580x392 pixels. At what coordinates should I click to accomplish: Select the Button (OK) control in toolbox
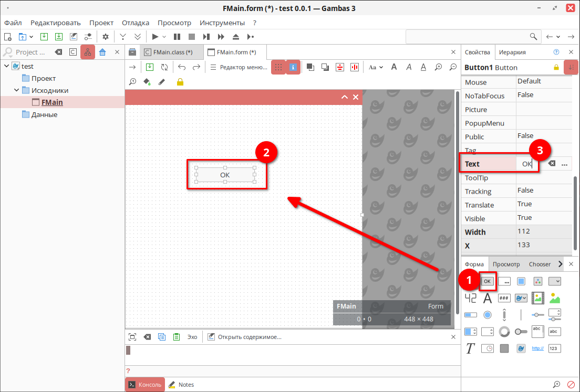coord(487,281)
